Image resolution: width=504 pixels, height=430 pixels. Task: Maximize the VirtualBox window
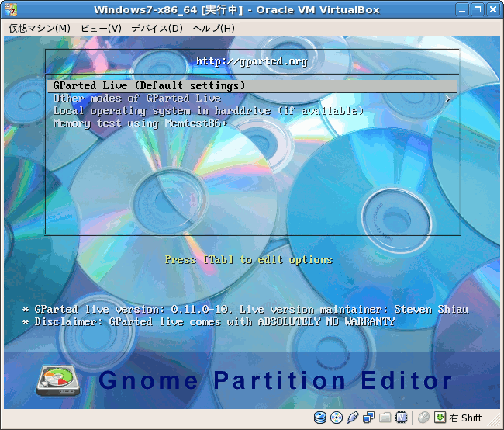click(x=478, y=10)
